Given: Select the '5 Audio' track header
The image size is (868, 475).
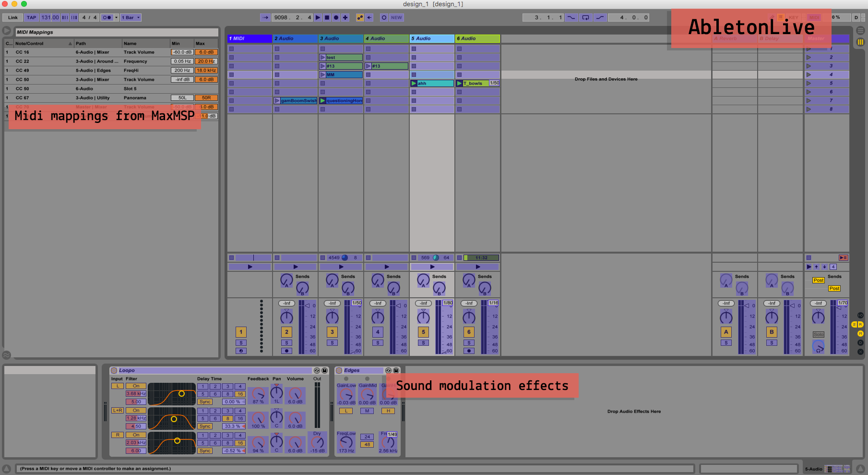Looking at the screenshot, I should 432,38.
